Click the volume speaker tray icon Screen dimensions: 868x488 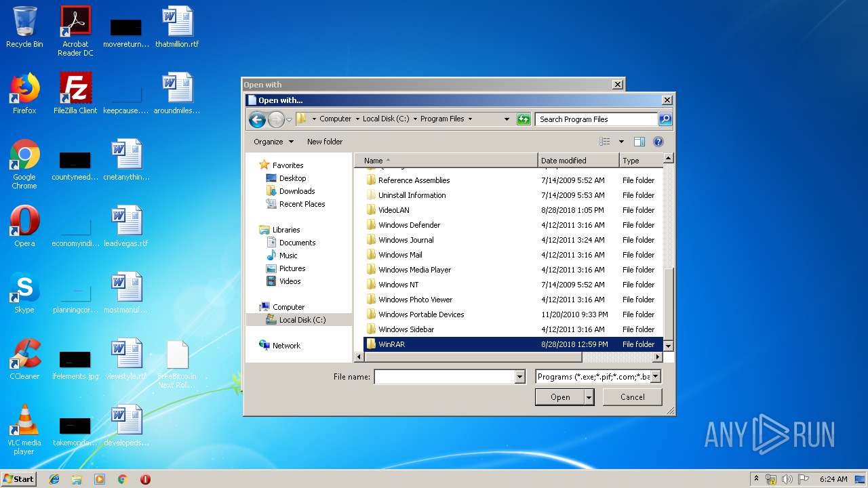787,479
